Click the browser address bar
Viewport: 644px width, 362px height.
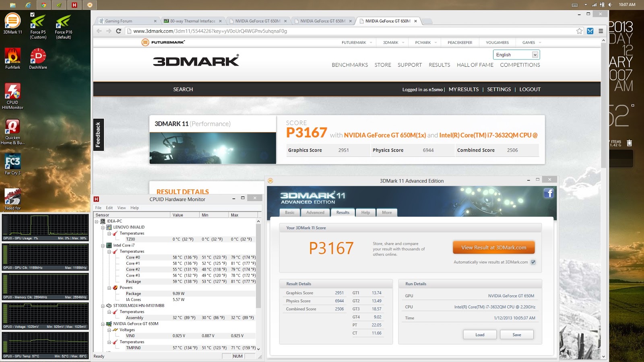click(x=350, y=31)
